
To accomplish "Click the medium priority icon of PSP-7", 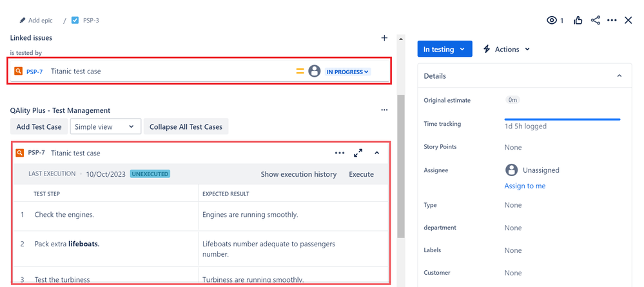I will (300, 72).
